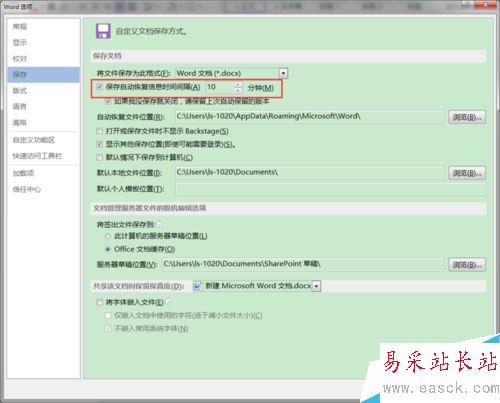The width and height of the screenshot is (500, 403).
Task: Click info icon beside 将签出文件保存到
Action: [159, 224]
